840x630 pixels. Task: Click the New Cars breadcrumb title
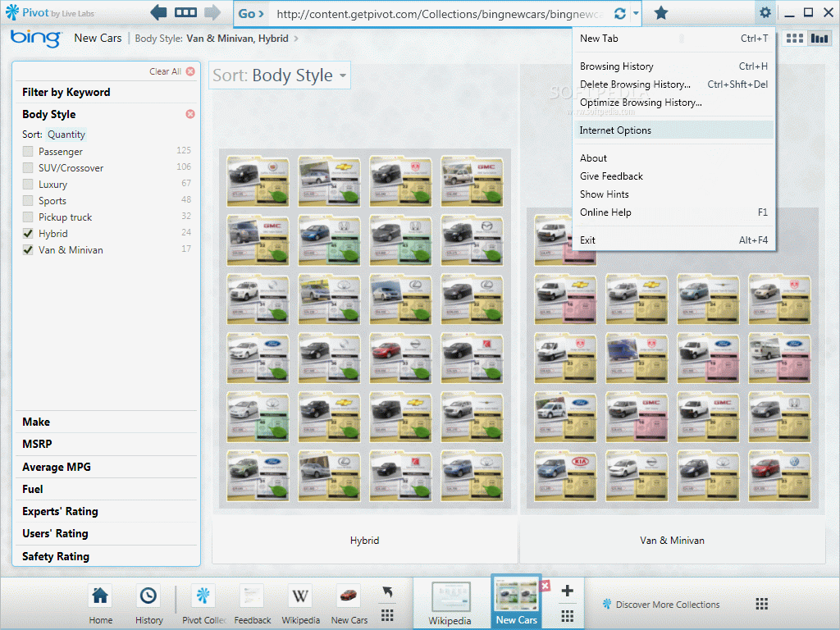[98, 38]
